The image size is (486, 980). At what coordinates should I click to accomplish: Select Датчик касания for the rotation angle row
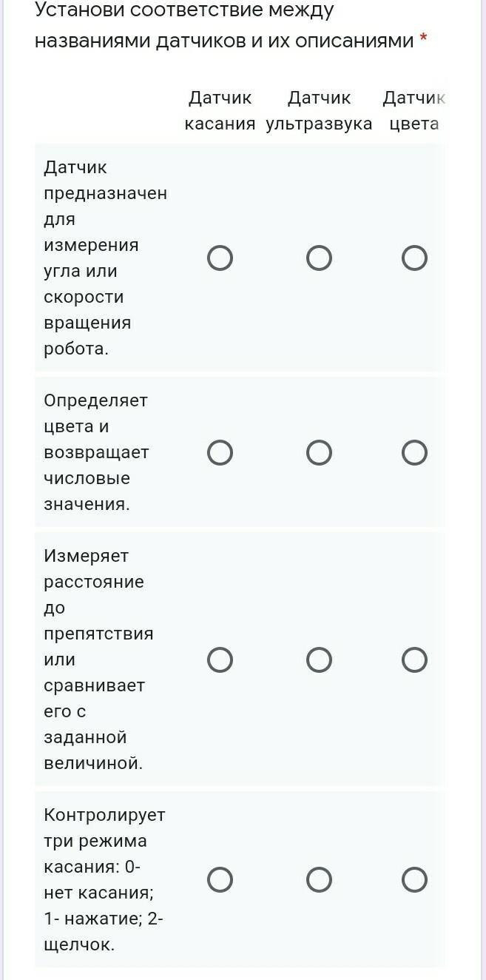[220, 258]
